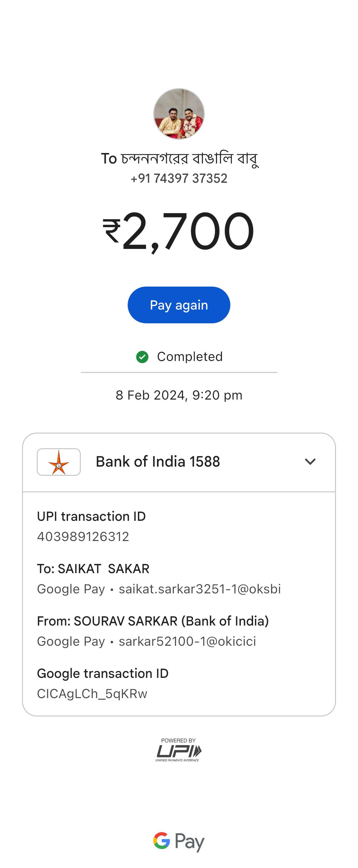The width and height of the screenshot is (358, 868).
Task: Tap the To: SAIKAT SAKAR line
Action: [93, 569]
